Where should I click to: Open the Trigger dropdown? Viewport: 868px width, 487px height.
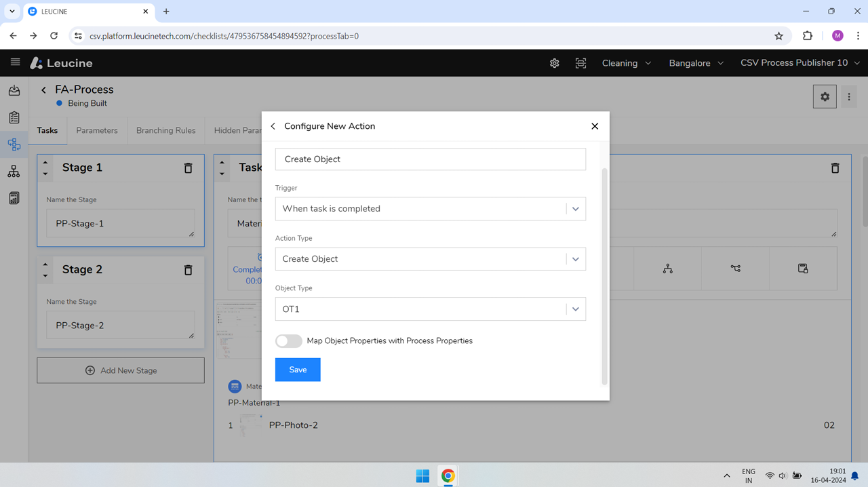[x=431, y=209]
